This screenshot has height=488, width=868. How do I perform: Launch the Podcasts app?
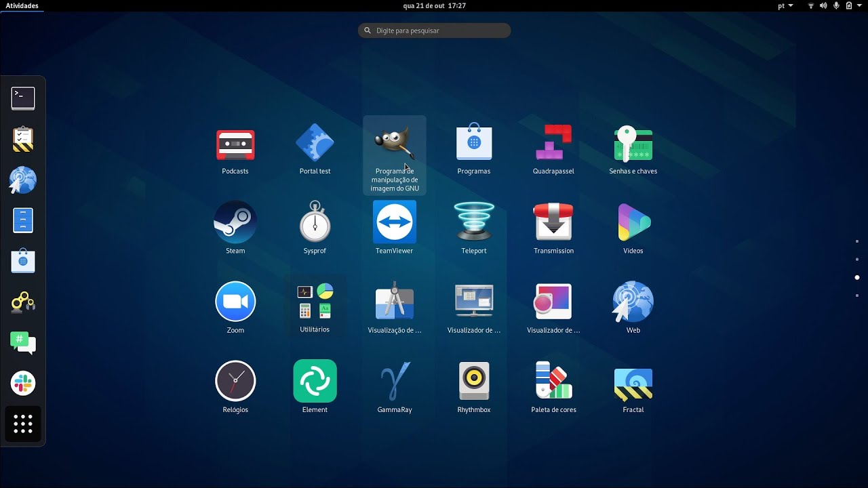pyautogui.click(x=235, y=150)
